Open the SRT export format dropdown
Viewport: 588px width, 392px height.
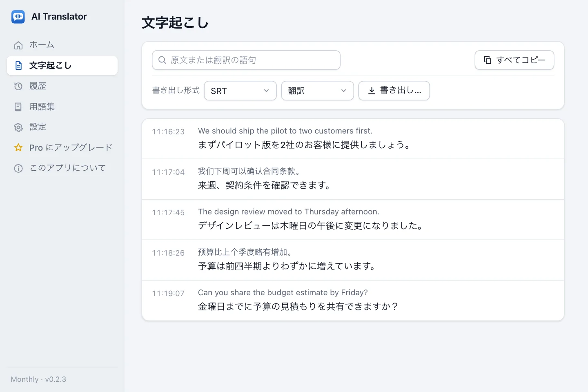pyautogui.click(x=241, y=91)
